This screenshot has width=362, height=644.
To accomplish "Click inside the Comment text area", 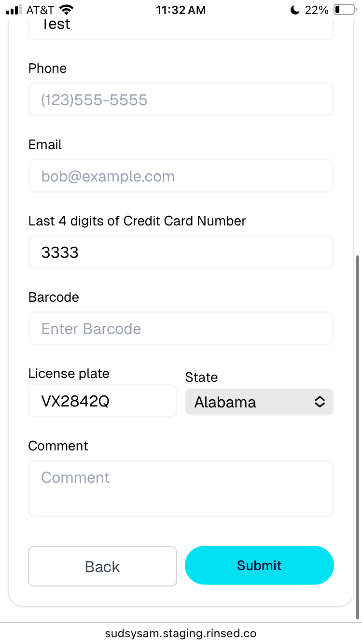I will pyautogui.click(x=181, y=489).
